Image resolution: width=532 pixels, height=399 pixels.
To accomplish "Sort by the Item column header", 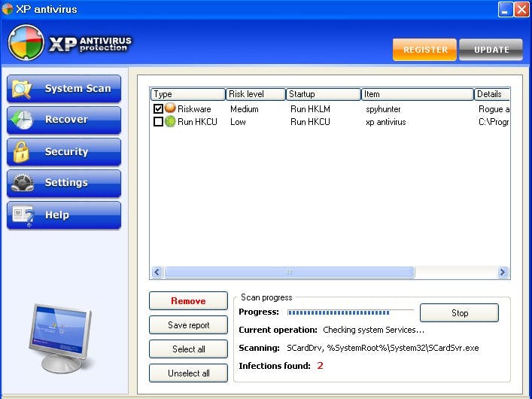I will (418, 94).
